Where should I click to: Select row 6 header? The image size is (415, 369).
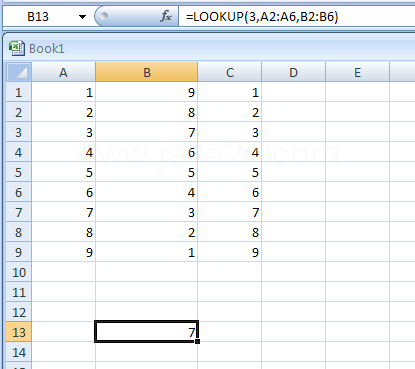click(x=19, y=192)
